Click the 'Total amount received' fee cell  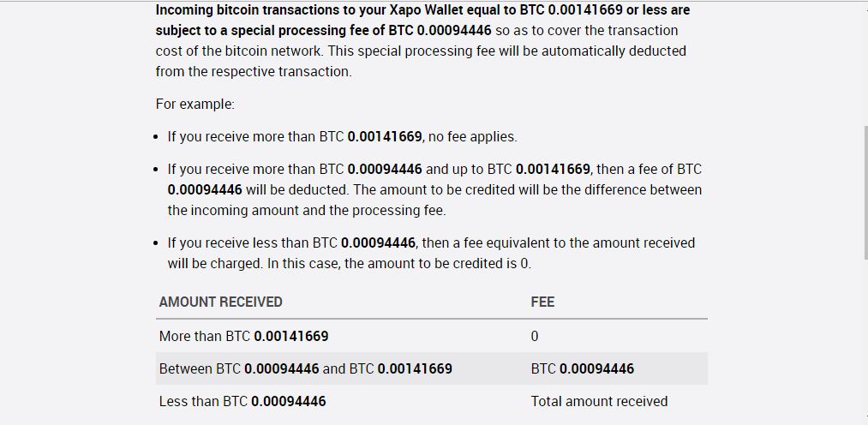599,401
